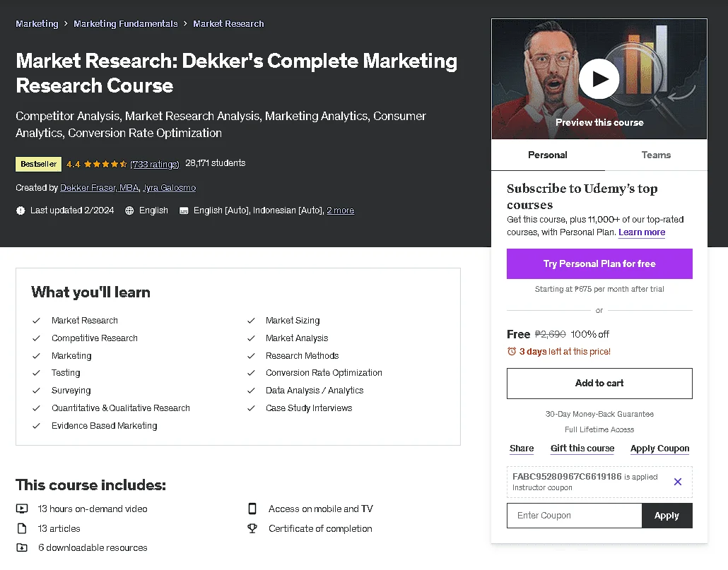Click the checkmark next to Evidence Based Marketing
The height and width of the screenshot is (570, 728).
pyautogui.click(x=36, y=426)
